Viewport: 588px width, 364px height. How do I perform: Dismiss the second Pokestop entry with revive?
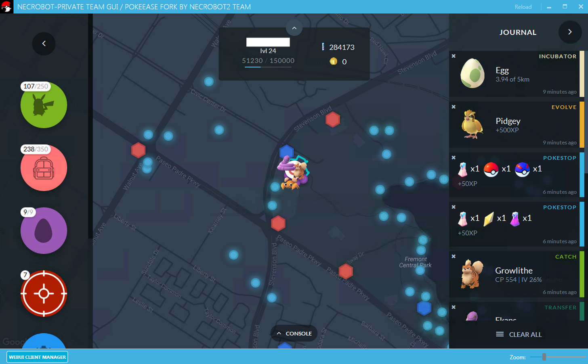pyautogui.click(x=454, y=207)
